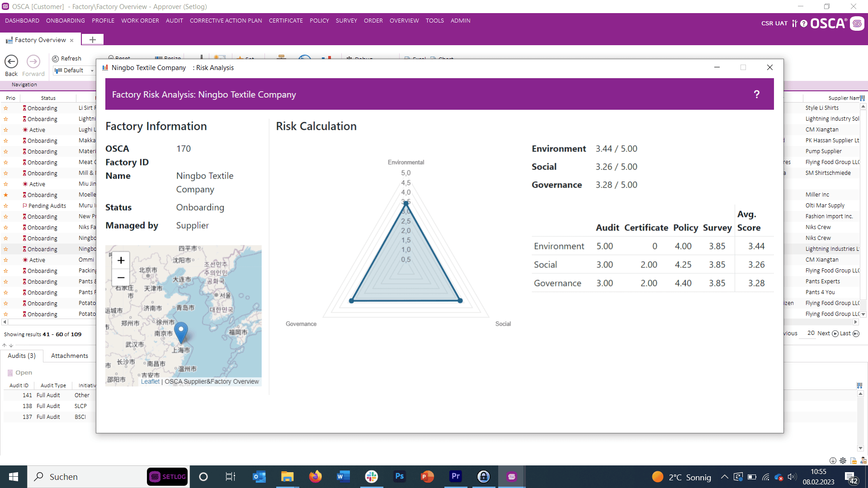868x488 pixels.
Task: Click the Audit Type column header
Action: pos(53,385)
